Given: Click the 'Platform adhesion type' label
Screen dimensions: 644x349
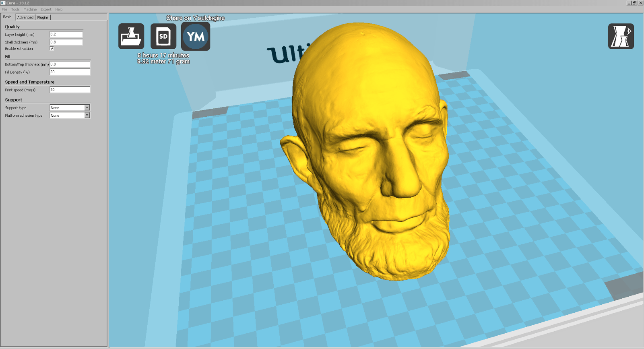Looking at the screenshot, I should coord(24,116).
